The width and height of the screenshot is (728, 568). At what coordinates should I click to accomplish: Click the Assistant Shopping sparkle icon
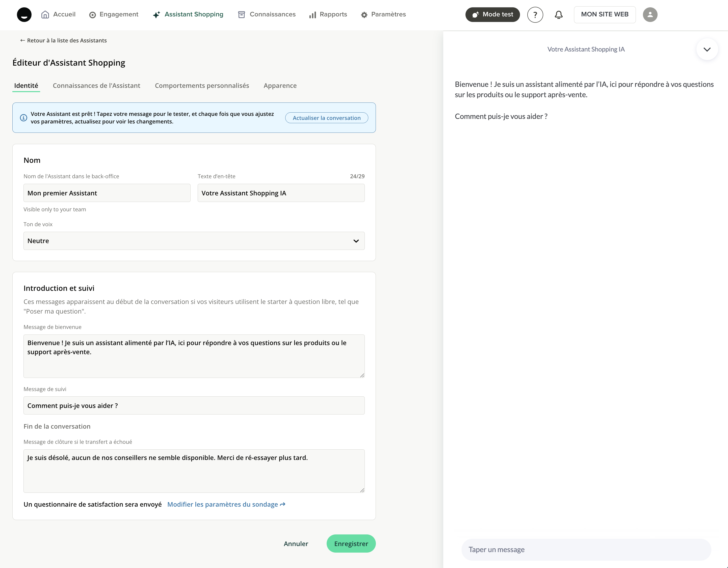[156, 15]
